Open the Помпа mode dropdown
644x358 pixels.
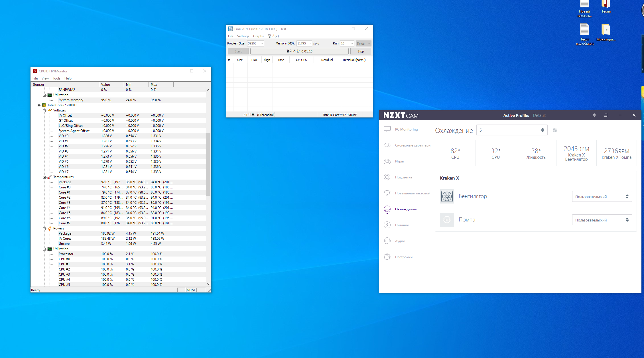click(602, 220)
